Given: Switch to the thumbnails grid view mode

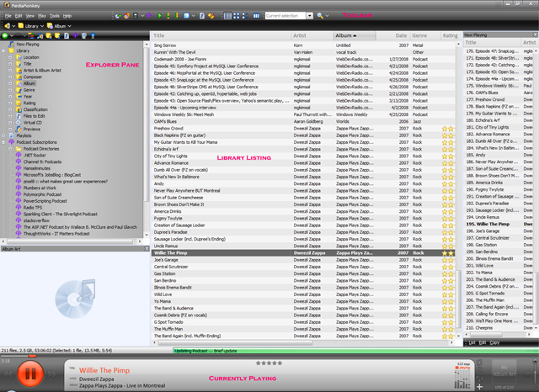Looking at the screenshot, I should pyautogui.click(x=237, y=16).
